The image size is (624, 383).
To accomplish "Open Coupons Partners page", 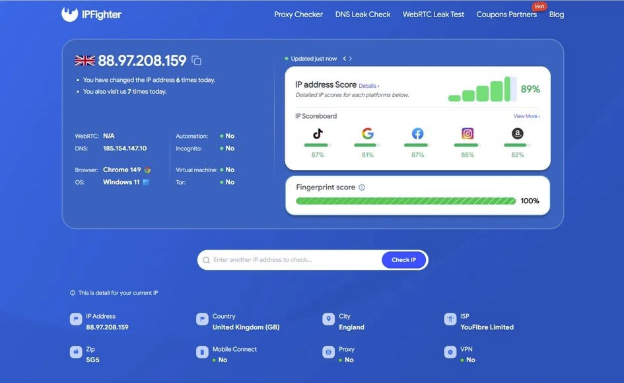I will 506,14.
